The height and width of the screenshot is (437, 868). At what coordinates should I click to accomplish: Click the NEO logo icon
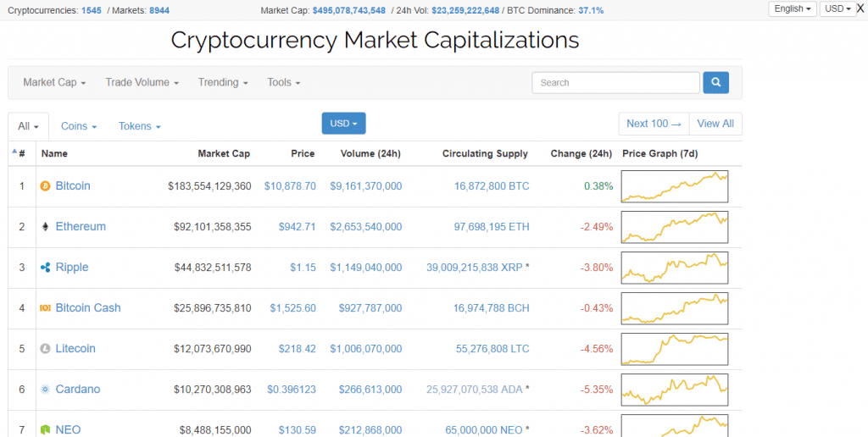pyautogui.click(x=46, y=430)
